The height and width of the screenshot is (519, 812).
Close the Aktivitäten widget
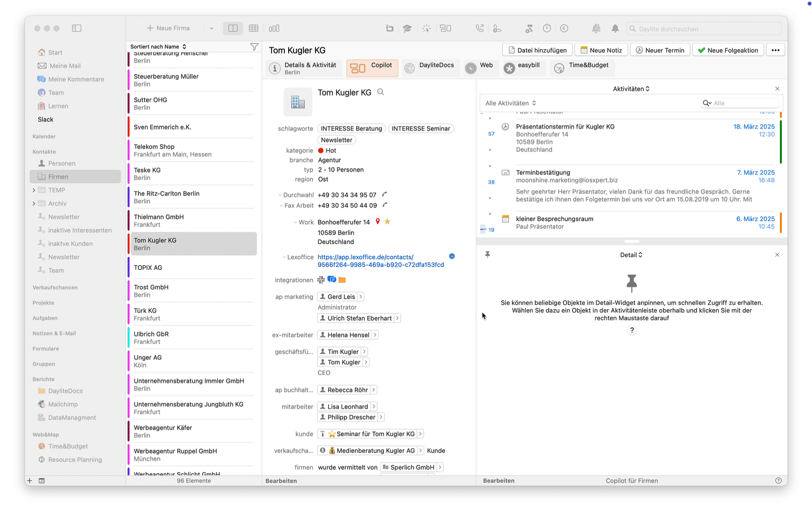[x=777, y=89]
